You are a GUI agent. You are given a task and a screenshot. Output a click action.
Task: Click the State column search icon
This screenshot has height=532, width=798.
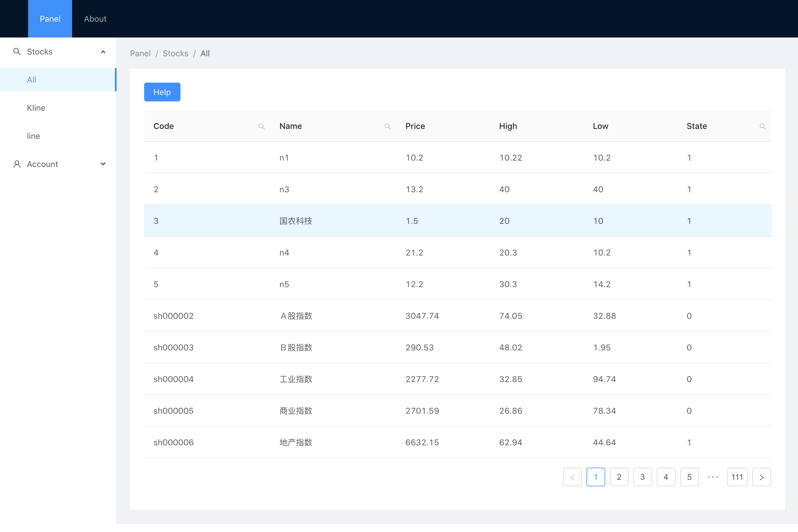point(762,126)
